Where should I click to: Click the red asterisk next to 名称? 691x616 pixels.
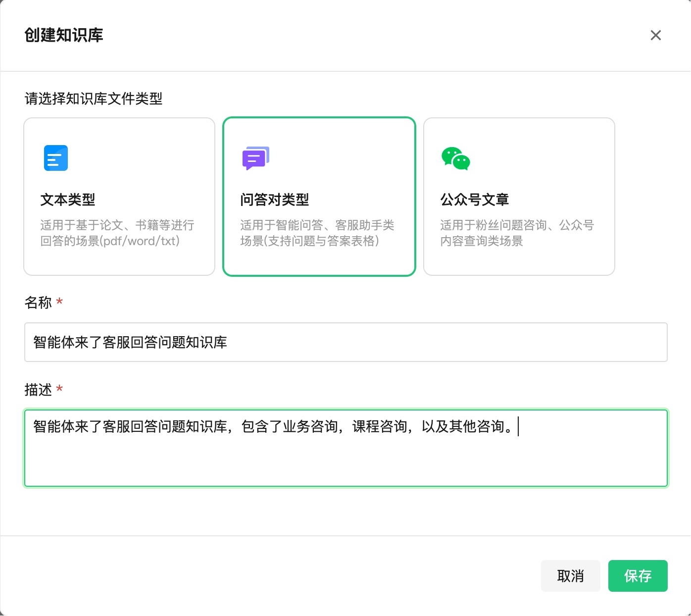click(59, 302)
